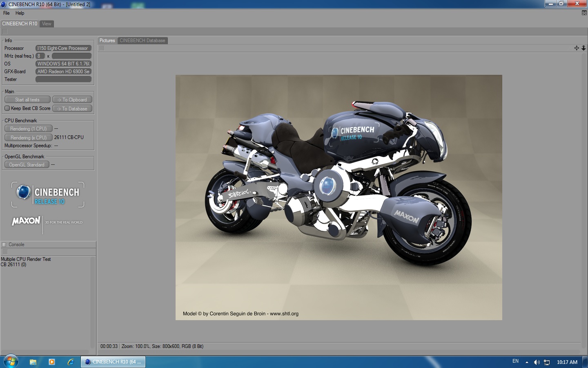Start the OpenGL Standard benchmark
Image resolution: width=588 pixels, height=368 pixels.
pyautogui.click(x=27, y=165)
